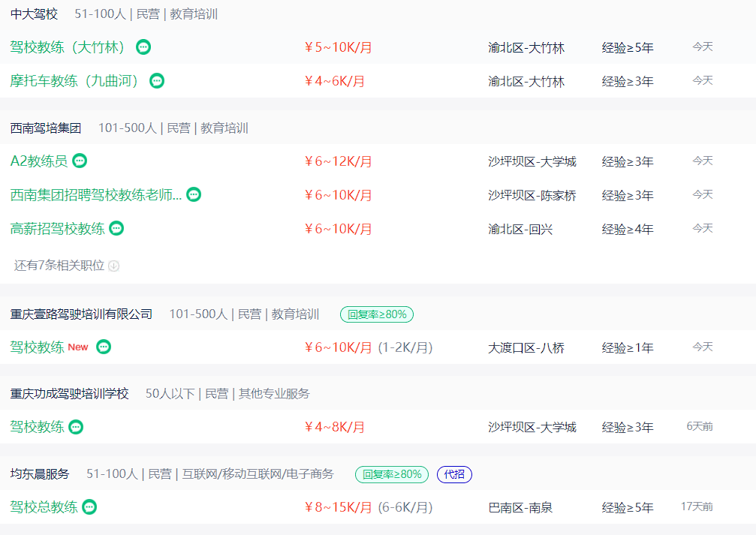Click chat icon beside A2教练员

(80, 161)
